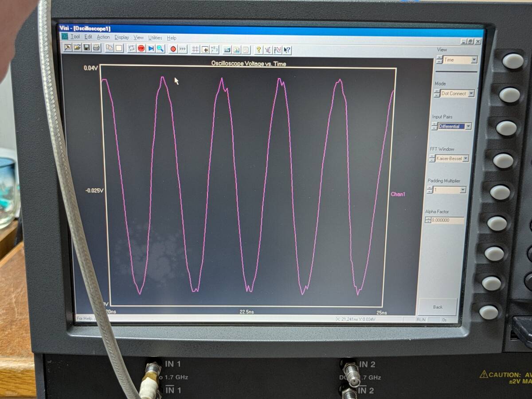Screen dimensions: 532x399
Task: Click the red tools icon beside the help icon
Action: 268,50
